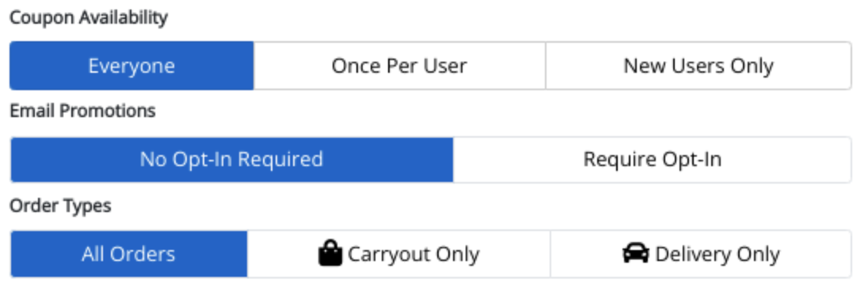The height and width of the screenshot is (288, 868).
Task: Limit coupon to New Users Only
Action: (699, 65)
